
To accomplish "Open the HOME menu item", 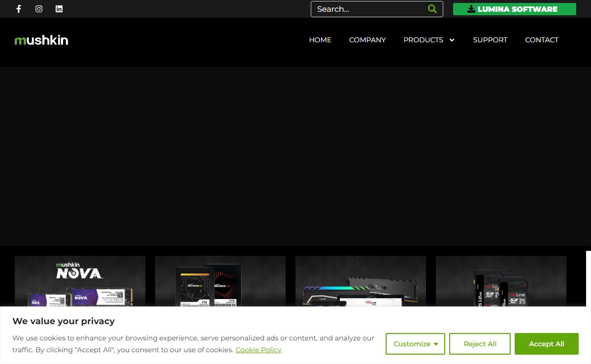I will (x=320, y=40).
